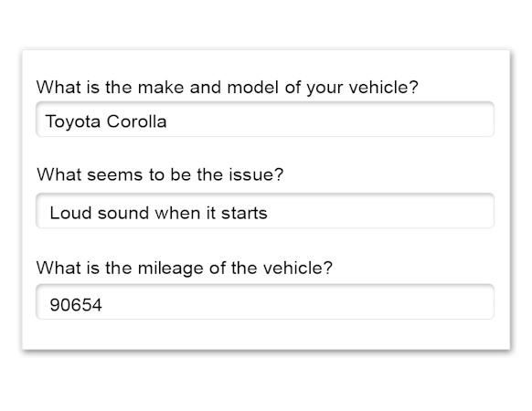
Task: Place cursor on the word 'Corolla'
Action: [136, 121]
